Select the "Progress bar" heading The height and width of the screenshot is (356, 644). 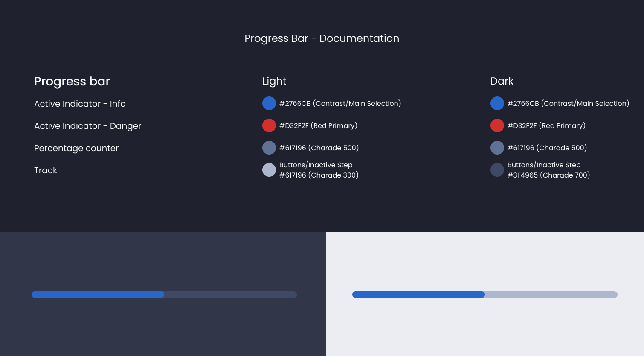(x=72, y=81)
